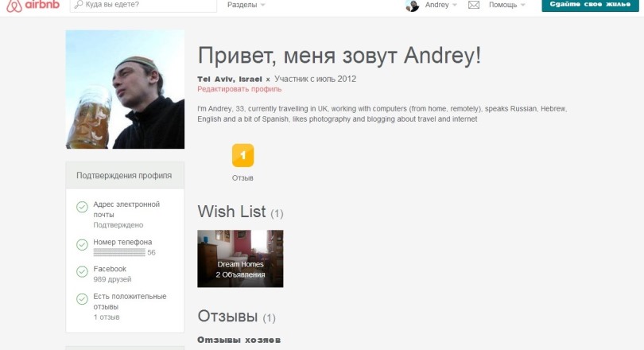Click the email verification checkmark icon
The image size is (644, 350).
82,207
